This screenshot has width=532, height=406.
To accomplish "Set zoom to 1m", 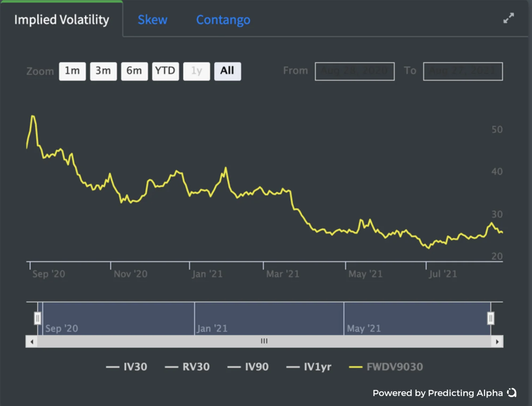I will 72,71.
